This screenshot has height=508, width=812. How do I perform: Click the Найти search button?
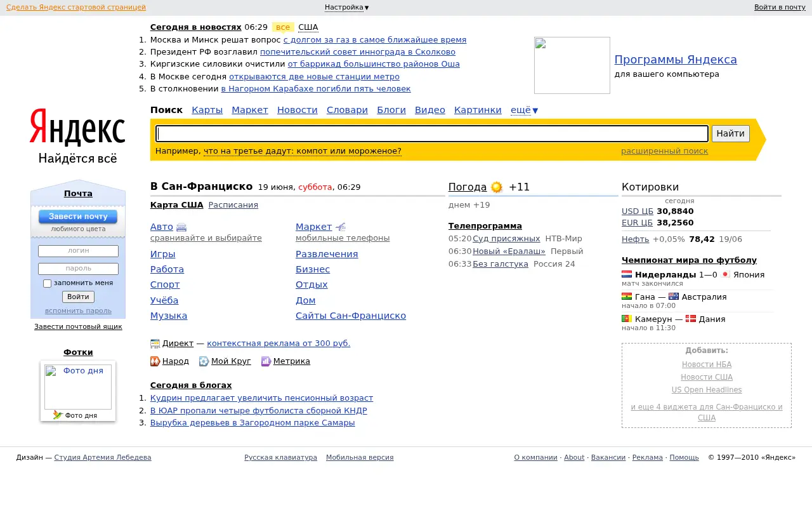[x=731, y=133]
